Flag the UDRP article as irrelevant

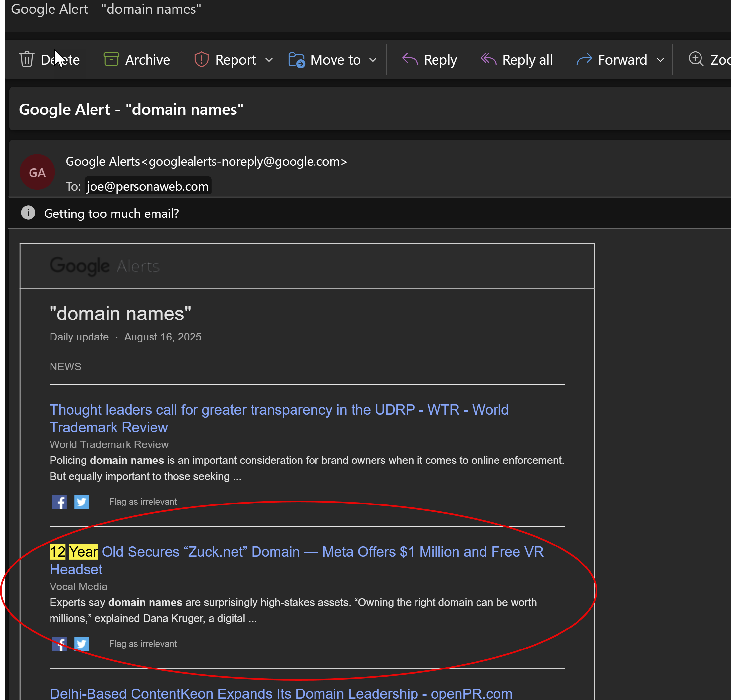[143, 502]
